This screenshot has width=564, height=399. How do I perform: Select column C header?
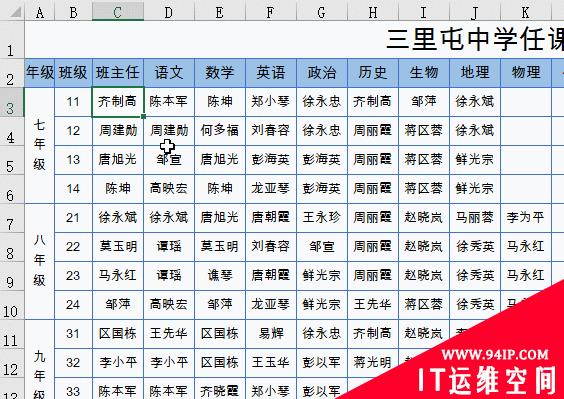click(118, 12)
